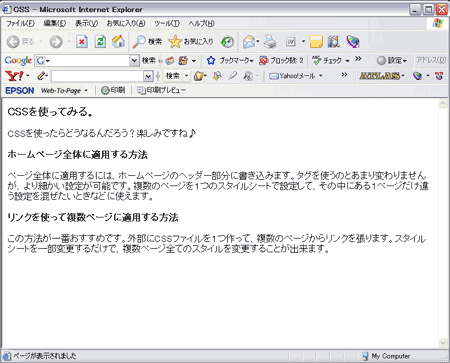The image size is (450, 363).
Task: Click the チェック spell check button
Action: point(327,61)
